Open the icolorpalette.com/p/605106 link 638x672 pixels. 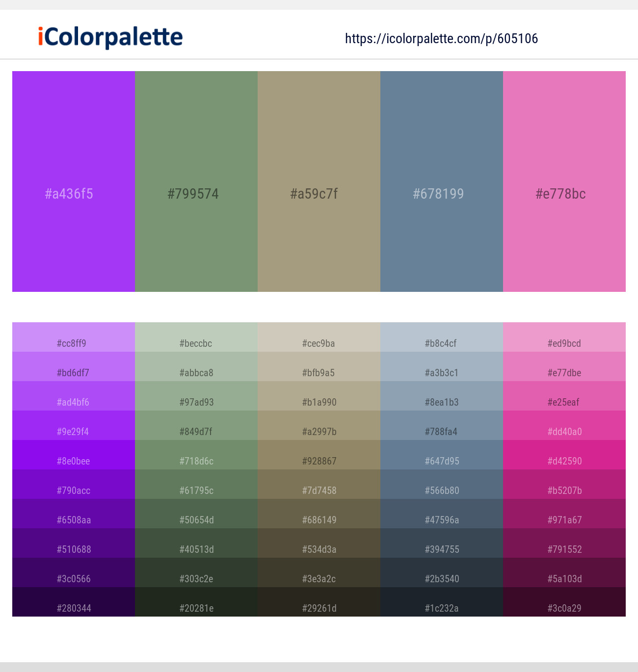click(441, 38)
